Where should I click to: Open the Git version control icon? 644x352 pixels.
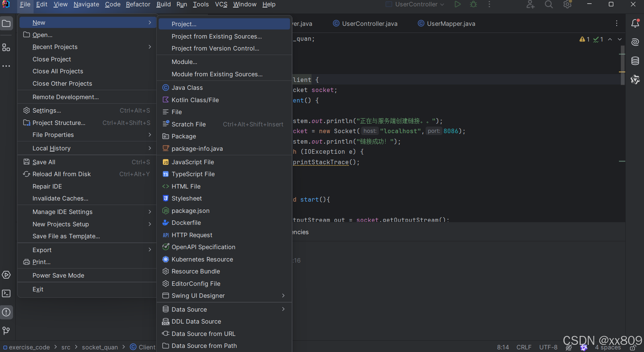6,331
